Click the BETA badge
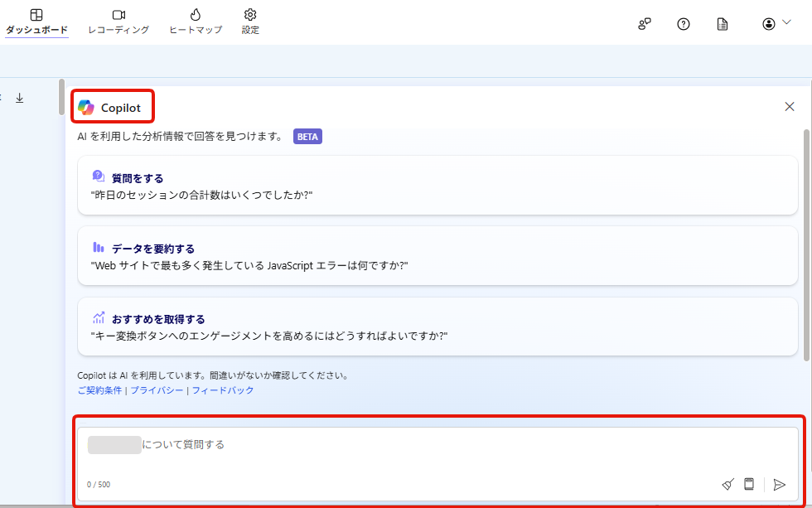This screenshot has width=812, height=508. 307,137
